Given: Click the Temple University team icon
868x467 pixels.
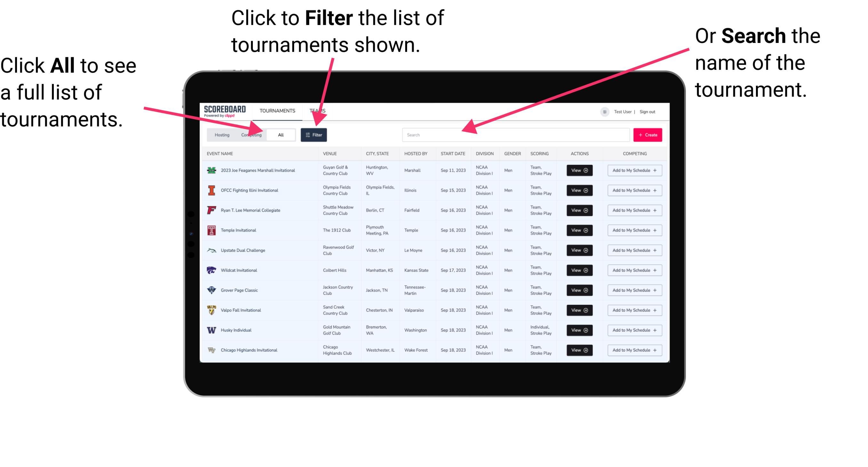Looking at the screenshot, I should (x=211, y=230).
